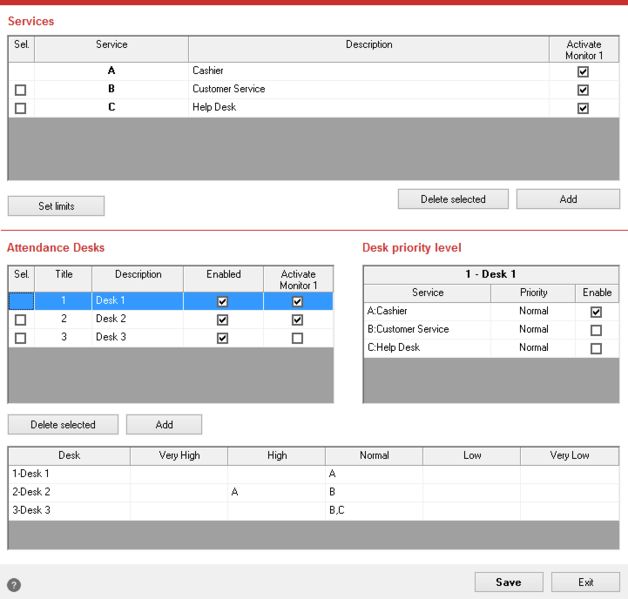The image size is (628, 599).
Task: Toggle Enabled checkbox for Desk 3
Action: (x=222, y=338)
